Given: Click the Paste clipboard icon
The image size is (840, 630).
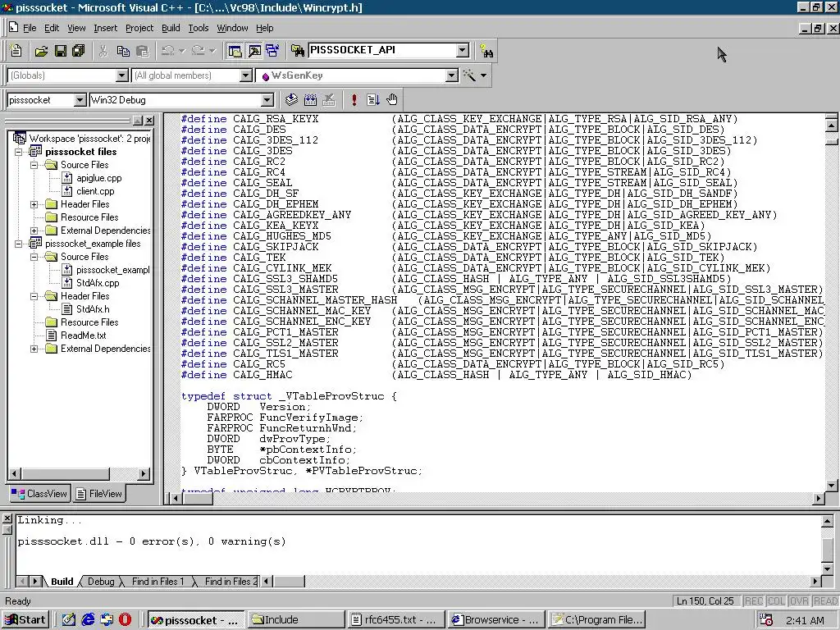Looking at the screenshot, I should point(143,51).
